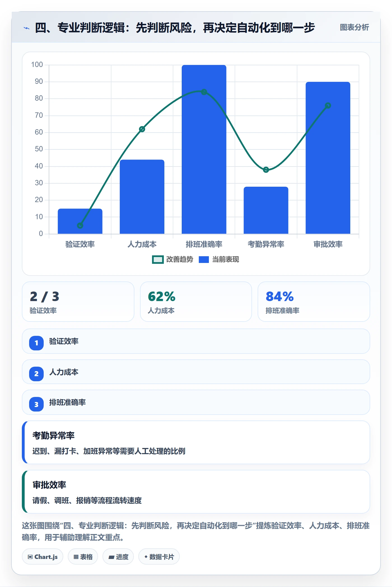Screen dimensions: 392x587
Task: Click the trend line point at 5
Action: [80, 225]
